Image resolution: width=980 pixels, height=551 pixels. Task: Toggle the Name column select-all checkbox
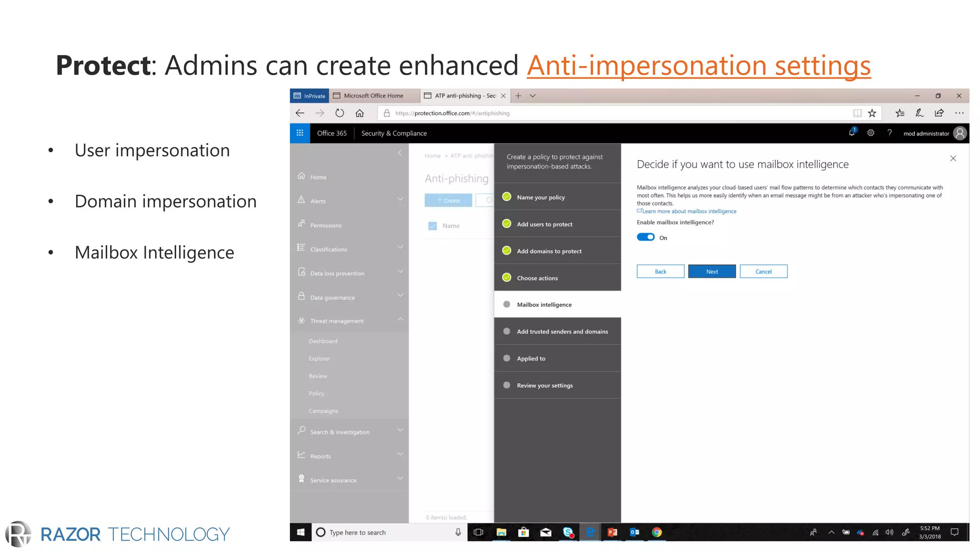pos(433,226)
